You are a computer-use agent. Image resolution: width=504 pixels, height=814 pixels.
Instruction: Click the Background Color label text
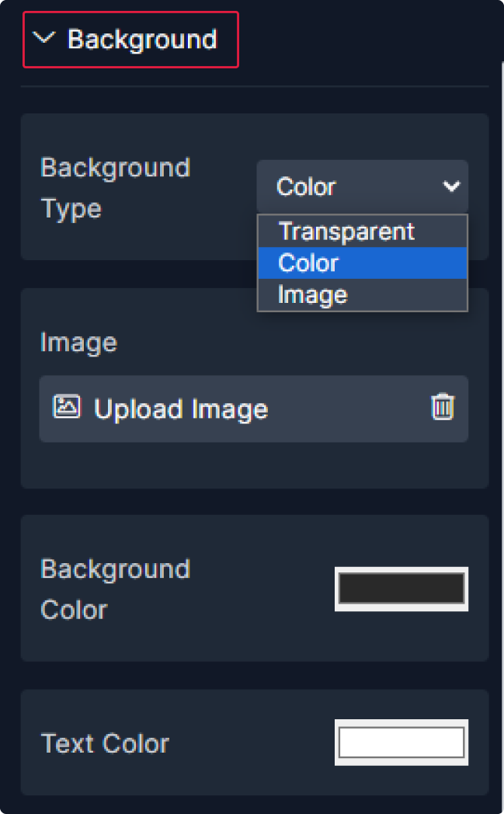[115, 589]
